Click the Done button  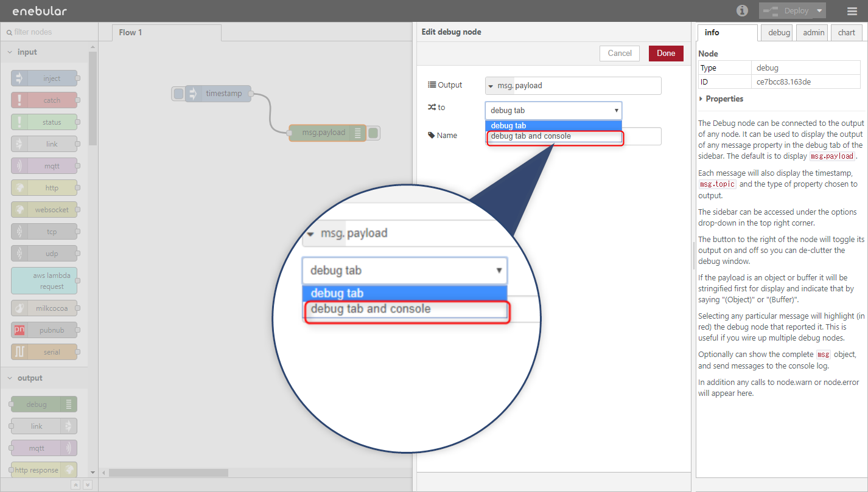(x=666, y=54)
